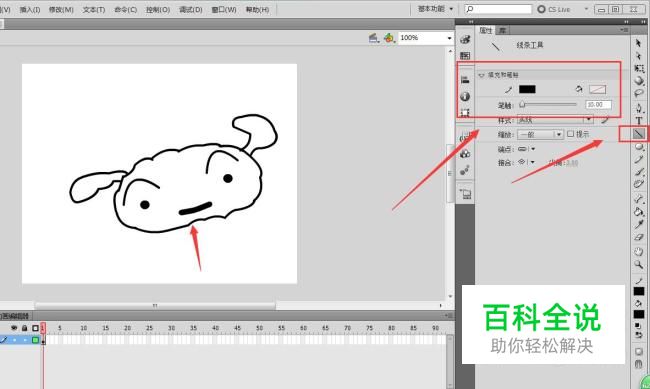Select the Brush tool
Viewport: 650px width, 389px height.
tap(639, 171)
